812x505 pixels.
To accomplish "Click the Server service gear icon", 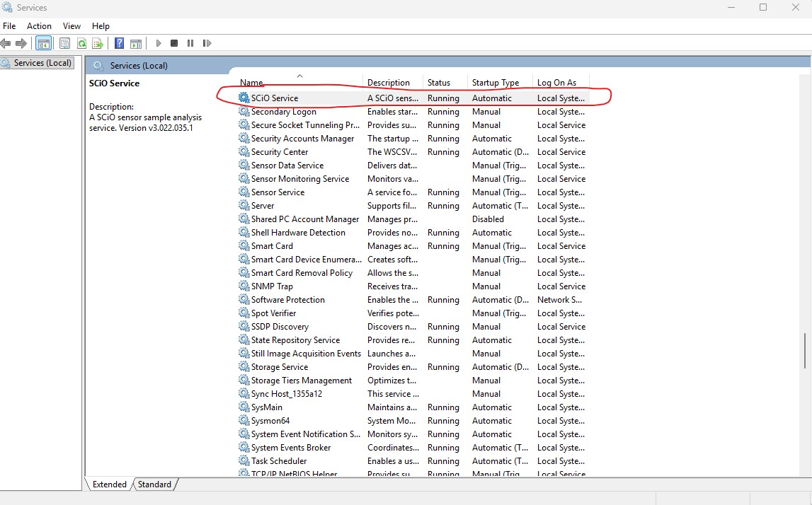I will (x=244, y=205).
